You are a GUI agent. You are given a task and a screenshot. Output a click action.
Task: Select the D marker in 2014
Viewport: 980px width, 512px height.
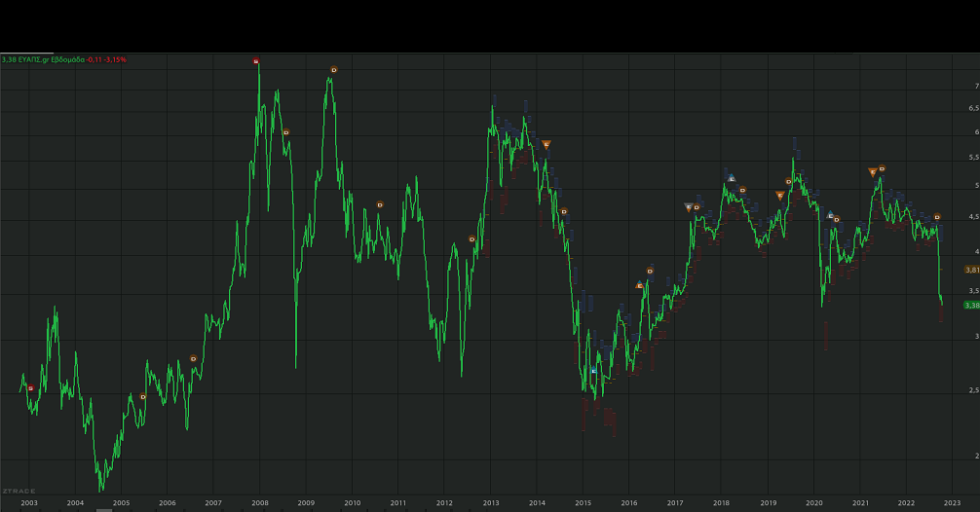(x=564, y=211)
